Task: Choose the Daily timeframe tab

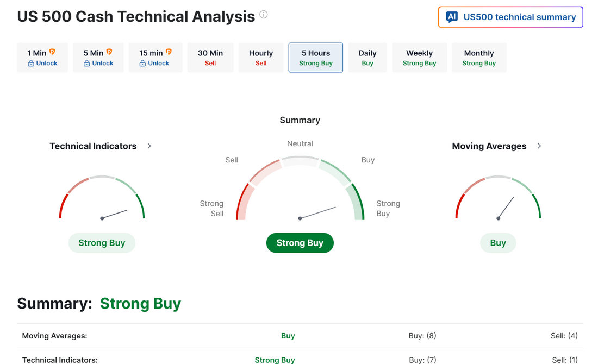Action: click(367, 58)
